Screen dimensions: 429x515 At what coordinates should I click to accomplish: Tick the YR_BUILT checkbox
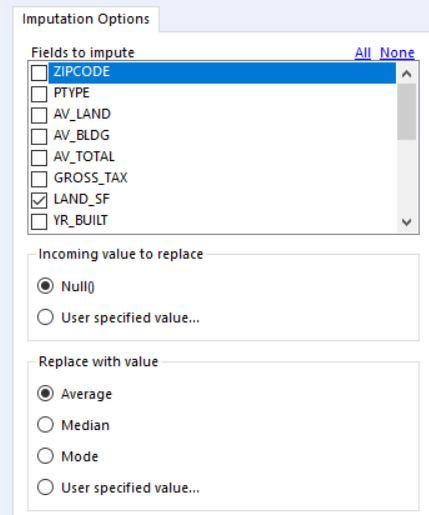pyautogui.click(x=39, y=222)
